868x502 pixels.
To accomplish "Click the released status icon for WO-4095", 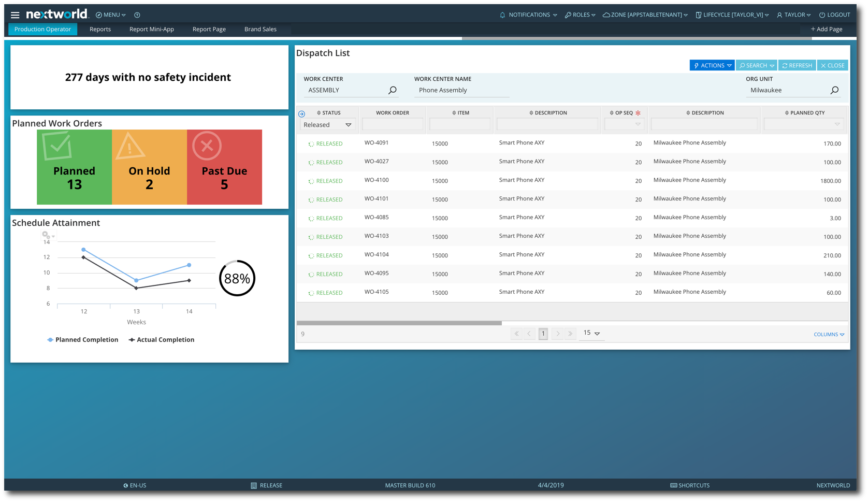I will tap(311, 275).
